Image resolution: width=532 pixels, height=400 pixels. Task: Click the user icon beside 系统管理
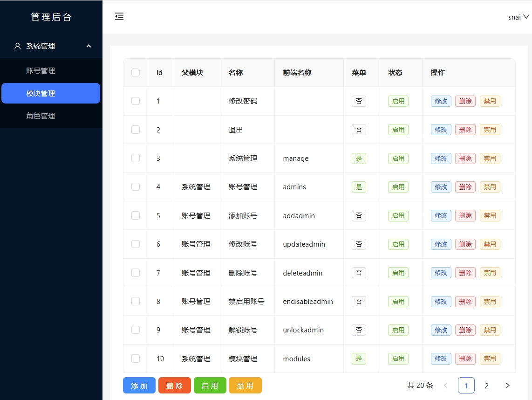point(18,46)
